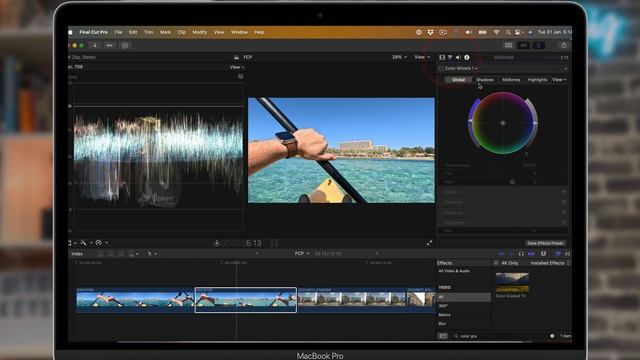Click the color wheel center puck
Image resolution: width=640 pixels, height=360 pixels.
point(503,123)
